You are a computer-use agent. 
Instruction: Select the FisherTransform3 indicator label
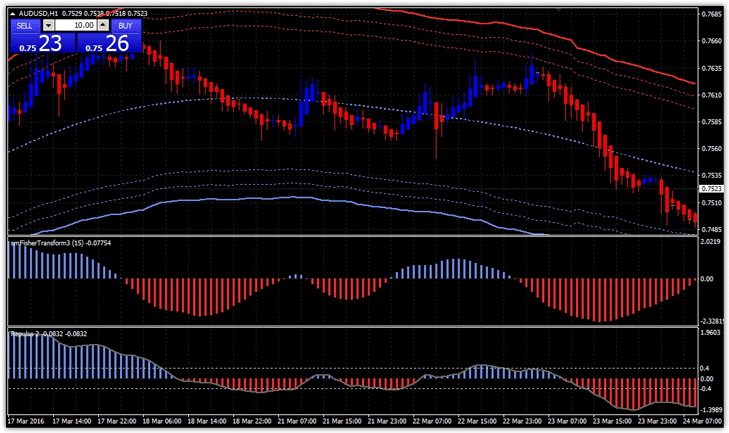coord(45,242)
